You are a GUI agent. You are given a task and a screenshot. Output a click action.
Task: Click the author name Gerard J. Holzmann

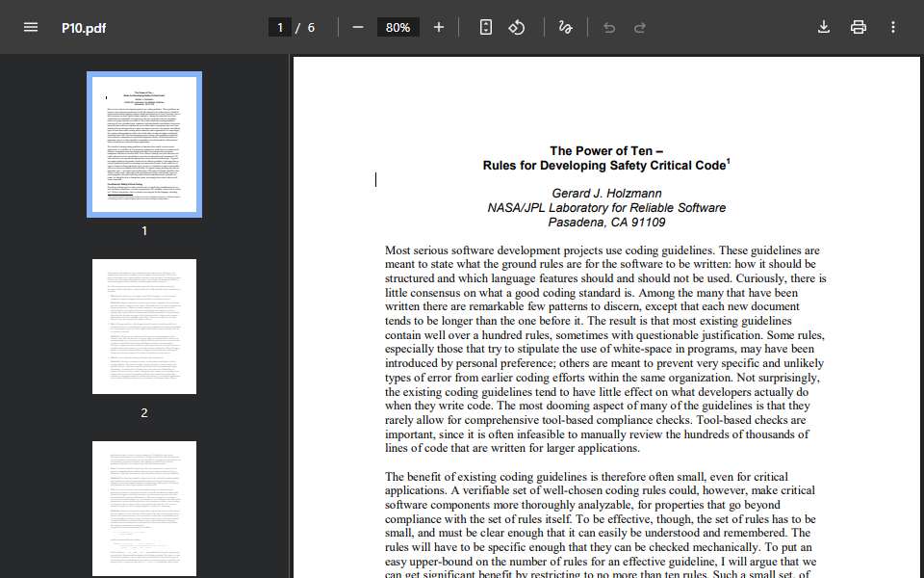606,194
